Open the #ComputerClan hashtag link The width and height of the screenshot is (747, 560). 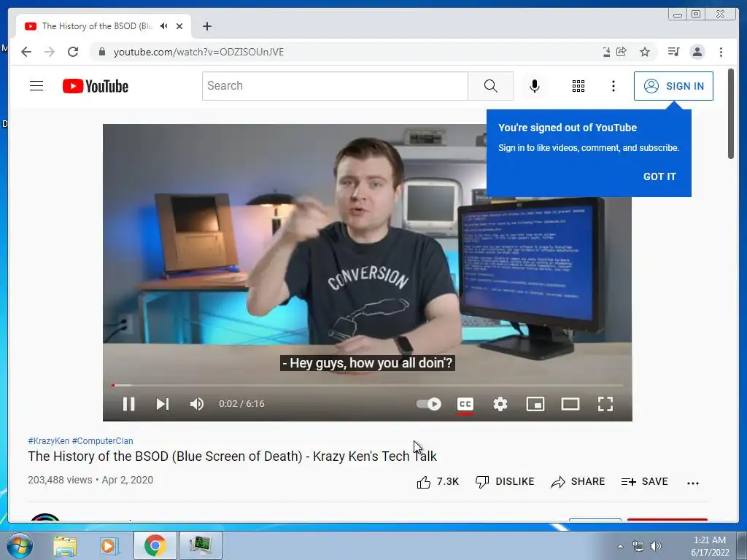[x=102, y=441]
